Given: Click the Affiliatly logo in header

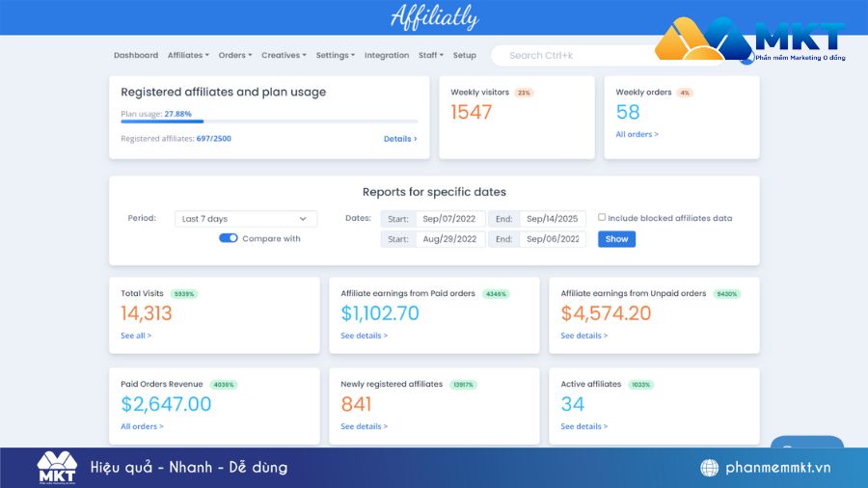Looking at the screenshot, I should 434,17.
